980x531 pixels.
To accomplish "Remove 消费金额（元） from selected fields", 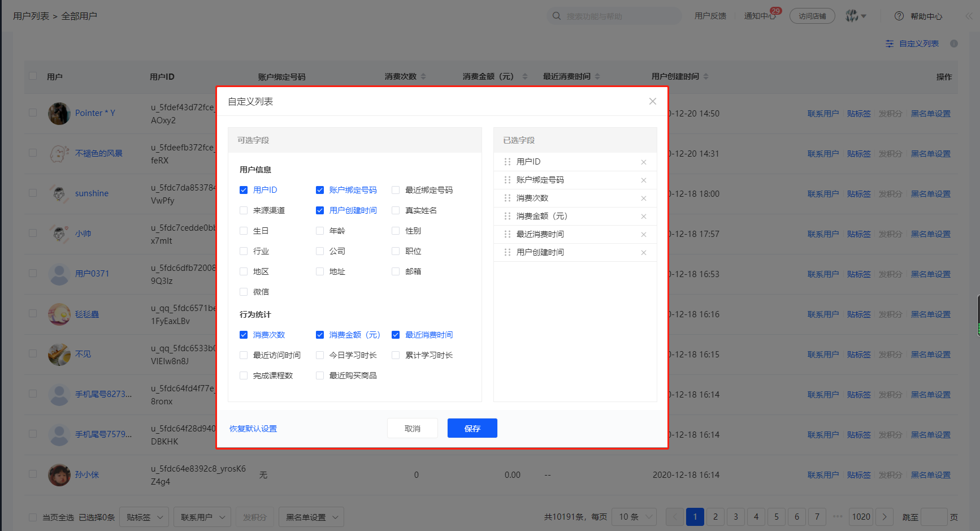I will pos(644,217).
